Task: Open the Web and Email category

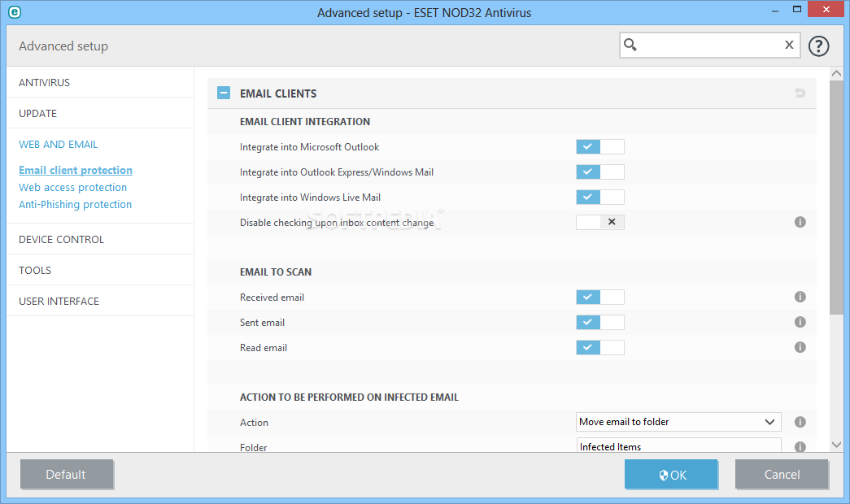Action: (58, 145)
